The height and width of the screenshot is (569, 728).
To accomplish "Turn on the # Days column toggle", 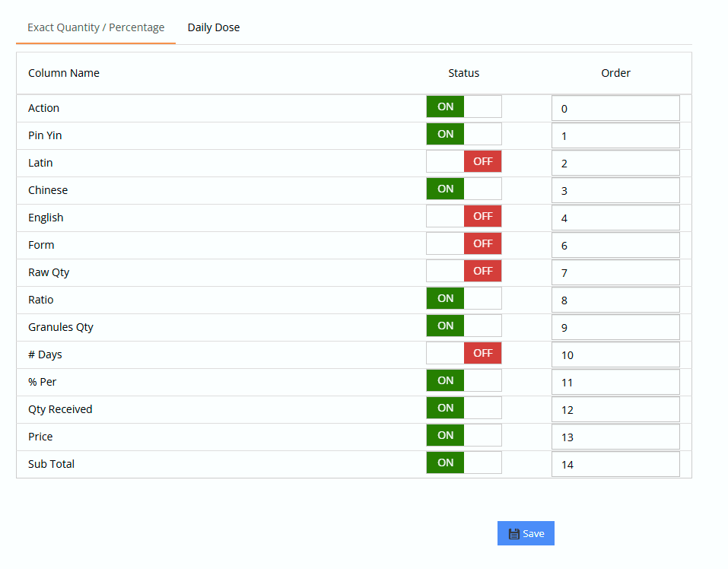I will pos(464,353).
